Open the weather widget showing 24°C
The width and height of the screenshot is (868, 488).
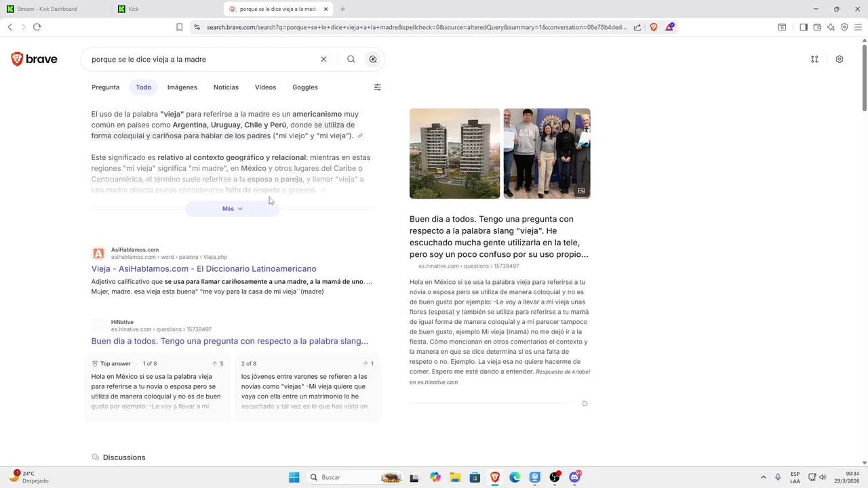[29, 477]
